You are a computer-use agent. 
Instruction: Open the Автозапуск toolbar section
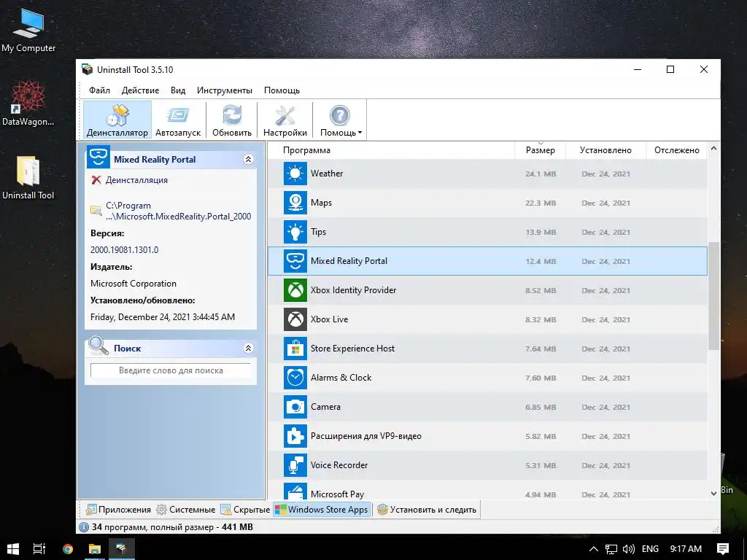178,120
